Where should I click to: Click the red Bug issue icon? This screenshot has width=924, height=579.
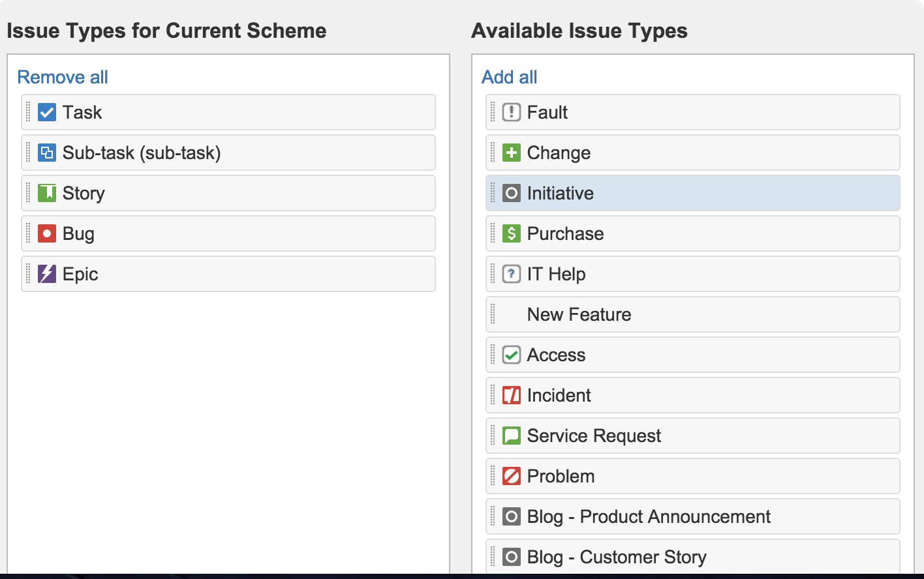47,234
